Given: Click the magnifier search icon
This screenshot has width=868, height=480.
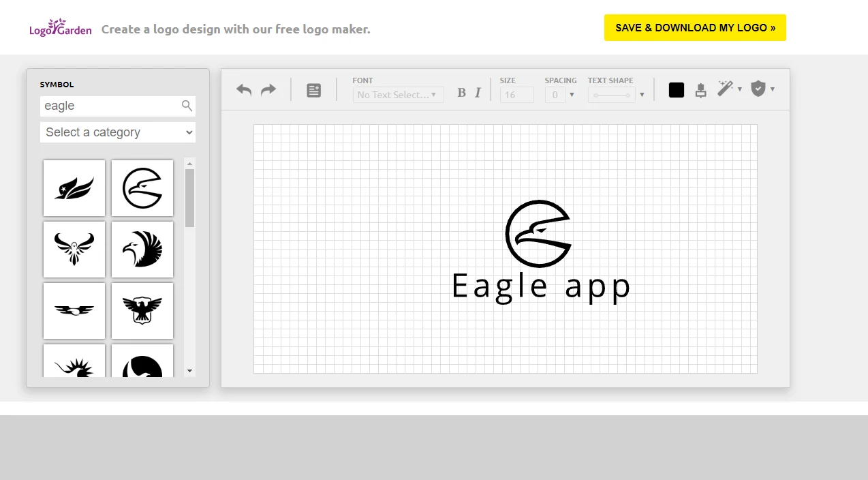Looking at the screenshot, I should pos(187,106).
